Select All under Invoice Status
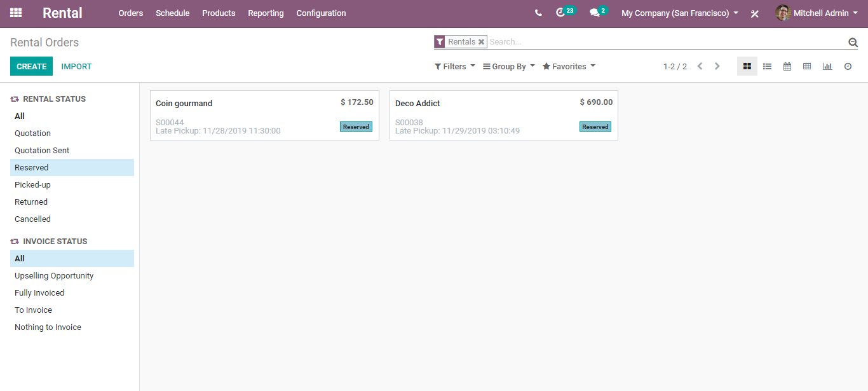 pos(72,259)
